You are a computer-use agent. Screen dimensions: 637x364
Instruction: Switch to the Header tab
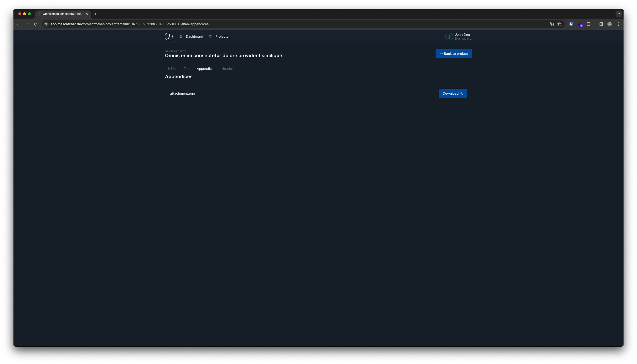tap(227, 69)
